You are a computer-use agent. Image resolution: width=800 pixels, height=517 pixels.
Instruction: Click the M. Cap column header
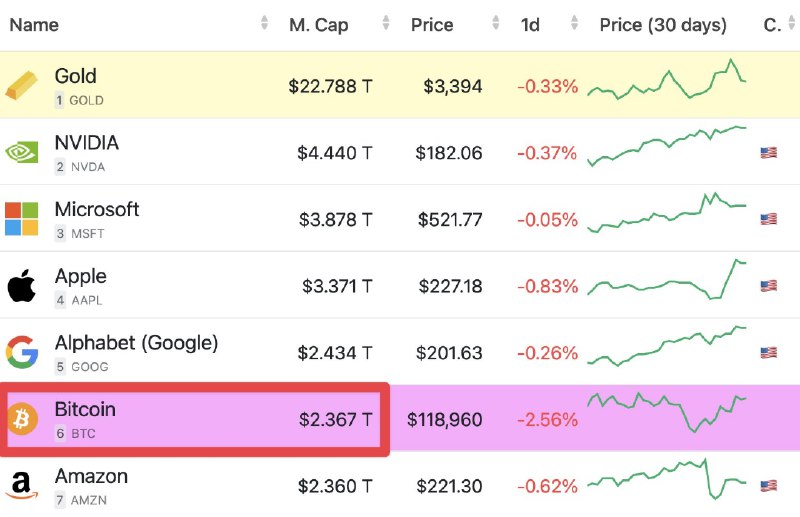319,25
